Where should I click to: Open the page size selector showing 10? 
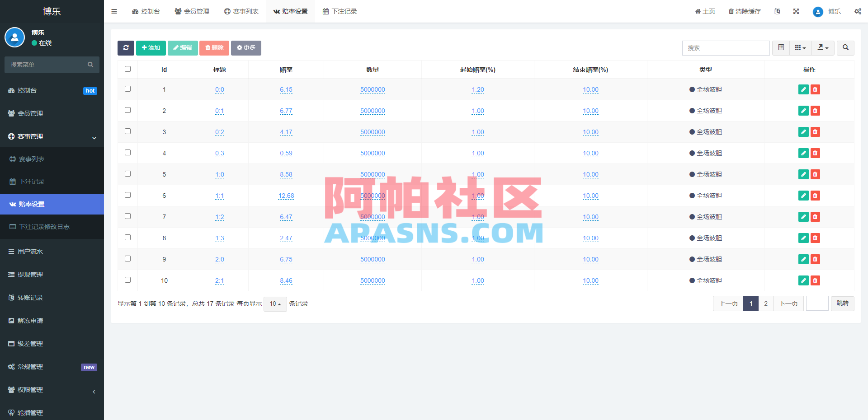275,304
